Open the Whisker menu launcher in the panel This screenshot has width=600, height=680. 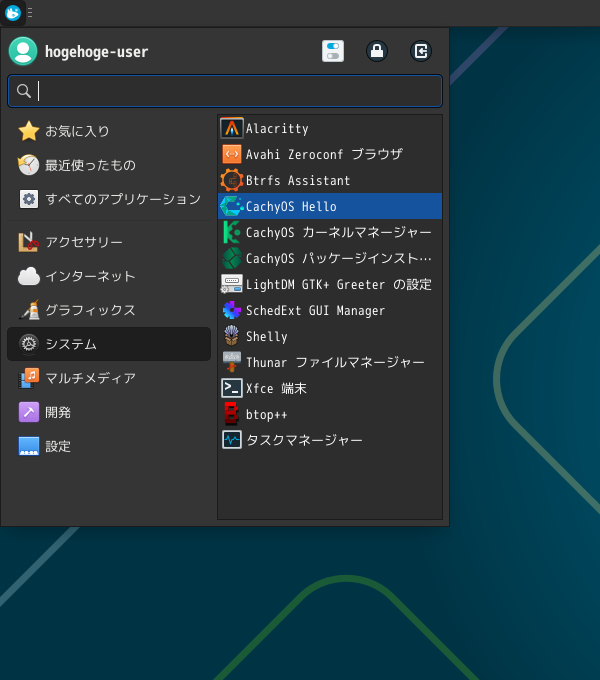13,13
